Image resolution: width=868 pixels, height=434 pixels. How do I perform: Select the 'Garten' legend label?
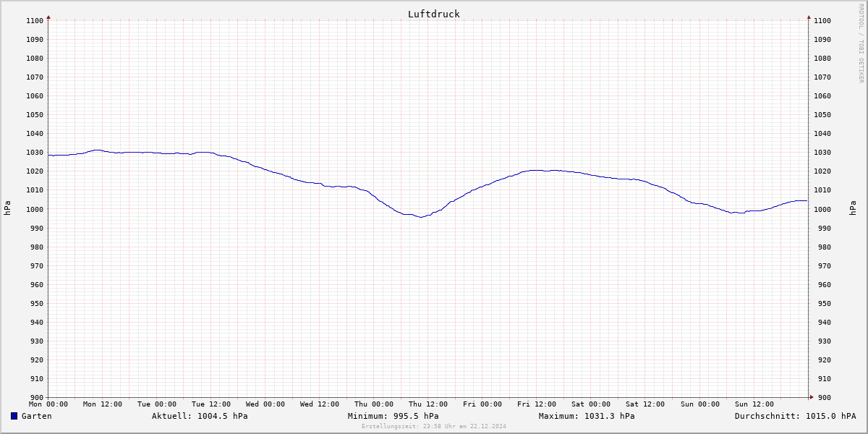click(x=36, y=416)
